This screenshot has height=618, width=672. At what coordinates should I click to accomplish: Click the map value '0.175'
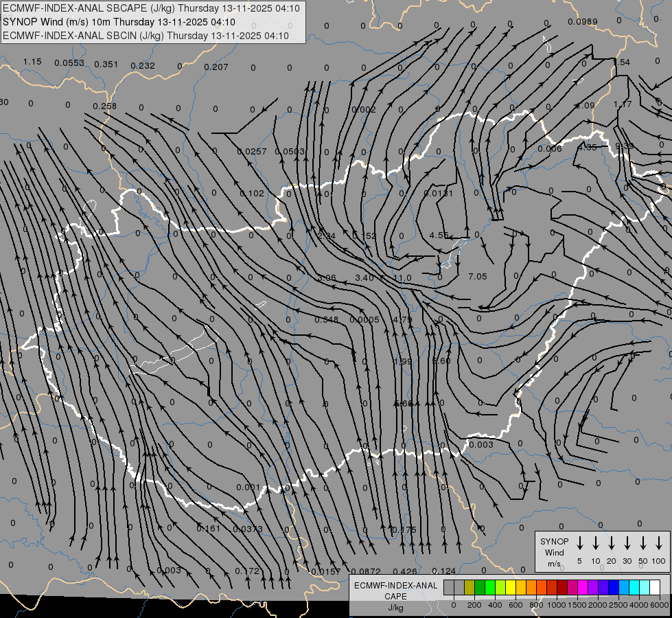pyautogui.click(x=404, y=530)
